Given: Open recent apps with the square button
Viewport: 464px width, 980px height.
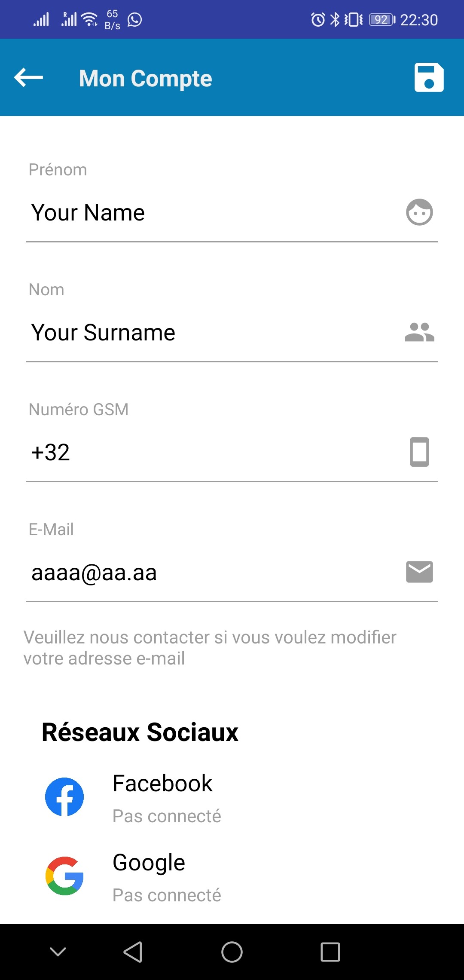Looking at the screenshot, I should point(330,952).
